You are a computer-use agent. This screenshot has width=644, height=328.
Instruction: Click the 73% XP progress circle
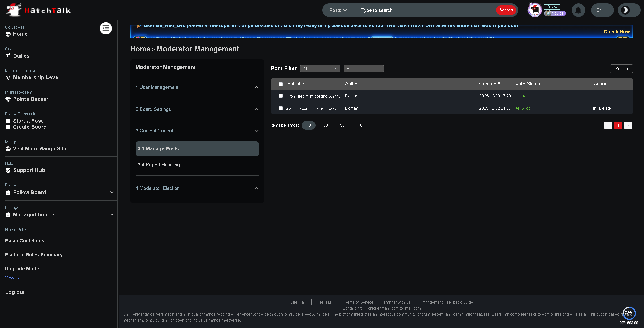(x=629, y=313)
